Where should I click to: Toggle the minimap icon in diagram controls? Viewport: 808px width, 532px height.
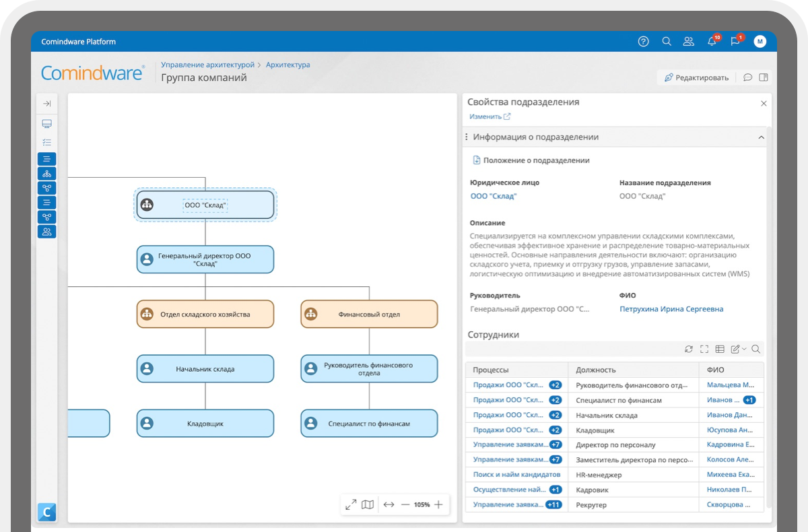coord(367,504)
